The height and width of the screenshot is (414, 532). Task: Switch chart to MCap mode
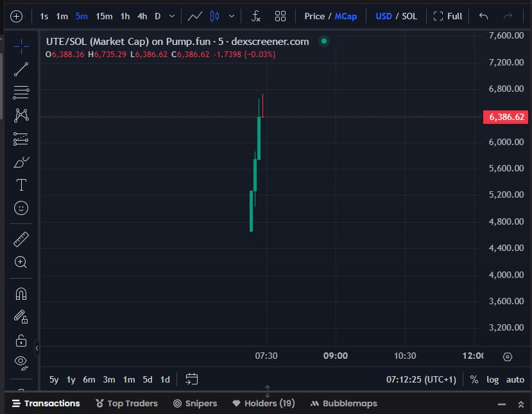(x=346, y=16)
